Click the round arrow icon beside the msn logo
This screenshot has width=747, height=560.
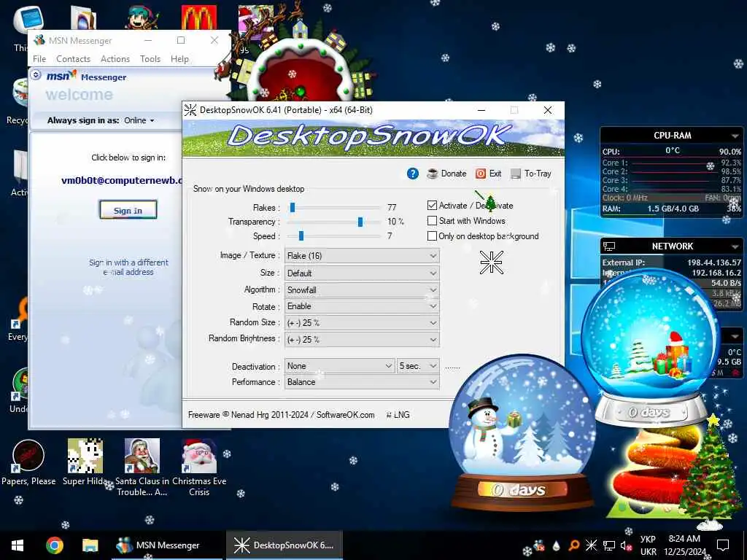[36, 75]
